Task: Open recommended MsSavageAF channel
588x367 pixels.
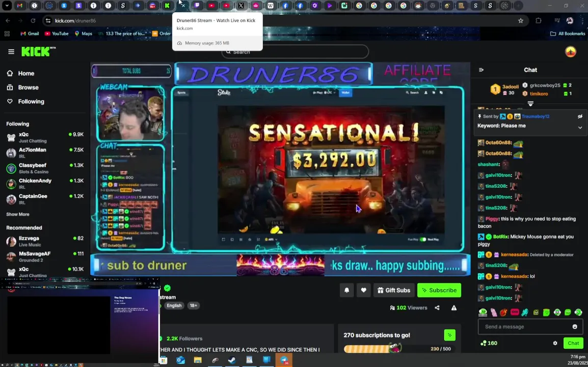Action: click(x=45, y=257)
